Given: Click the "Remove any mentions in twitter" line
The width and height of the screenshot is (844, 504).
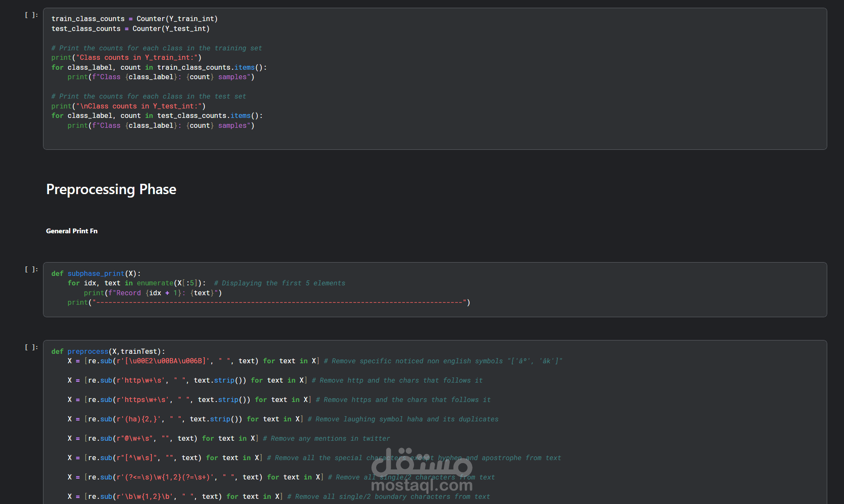Looking at the screenshot, I should click(229, 439).
